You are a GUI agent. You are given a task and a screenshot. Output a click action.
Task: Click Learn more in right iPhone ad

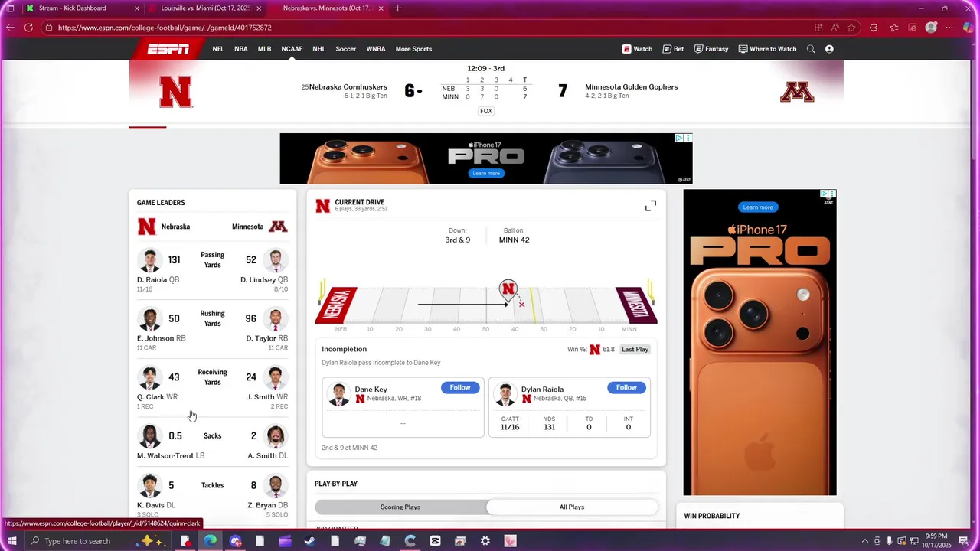[x=758, y=207]
